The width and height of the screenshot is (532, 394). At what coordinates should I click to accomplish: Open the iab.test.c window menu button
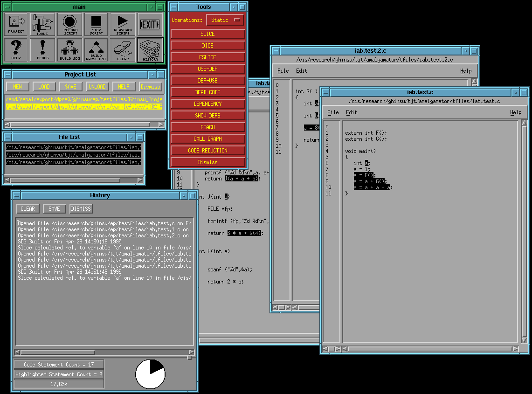[x=325, y=92]
